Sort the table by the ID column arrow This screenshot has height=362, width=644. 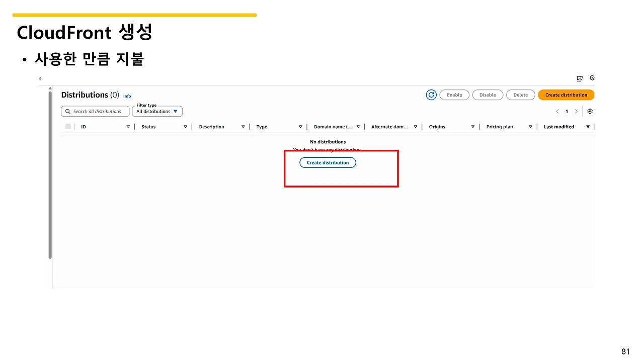tap(128, 127)
